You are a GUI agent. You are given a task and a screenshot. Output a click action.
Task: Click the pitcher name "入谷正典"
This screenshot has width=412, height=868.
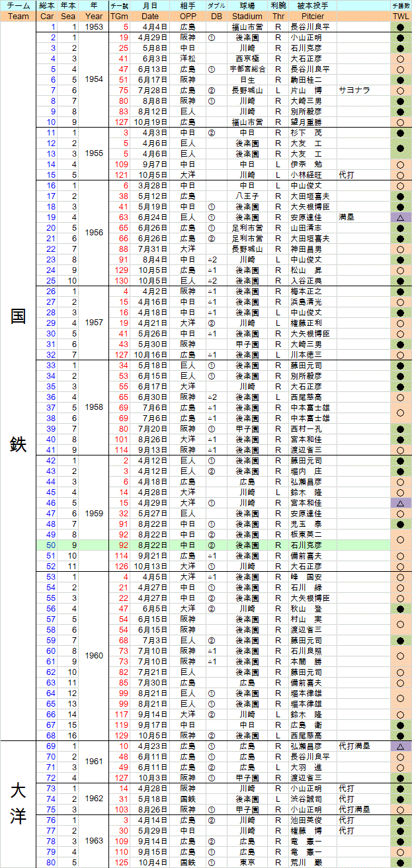(x=307, y=280)
